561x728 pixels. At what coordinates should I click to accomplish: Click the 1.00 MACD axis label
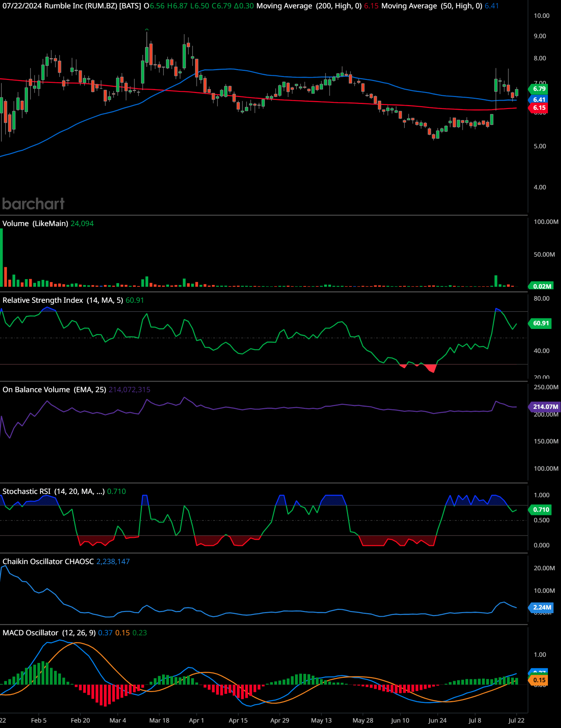click(540, 655)
